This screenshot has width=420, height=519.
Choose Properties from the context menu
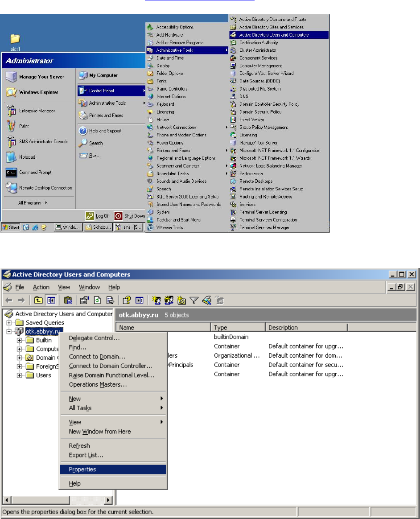[x=113, y=470]
